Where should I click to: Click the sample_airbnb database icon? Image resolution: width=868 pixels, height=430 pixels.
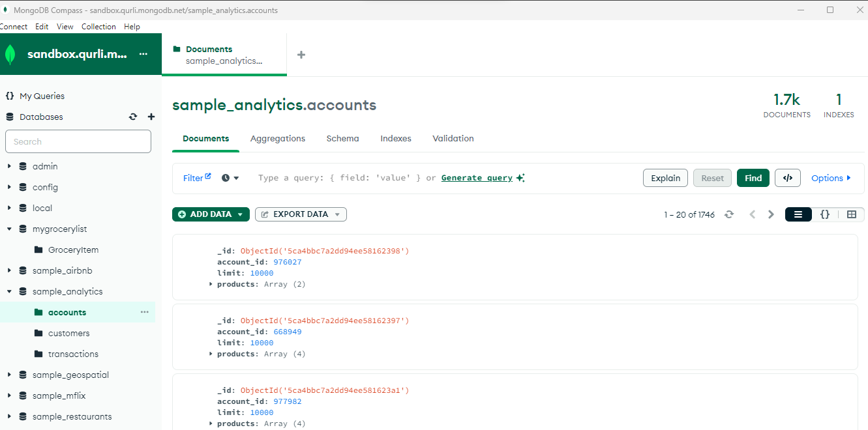(23, 270)
